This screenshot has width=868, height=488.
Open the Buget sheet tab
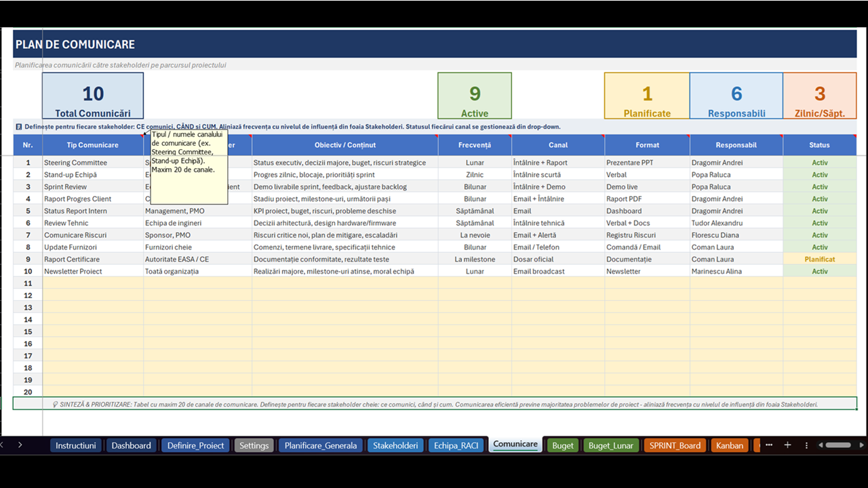(563, 445)
